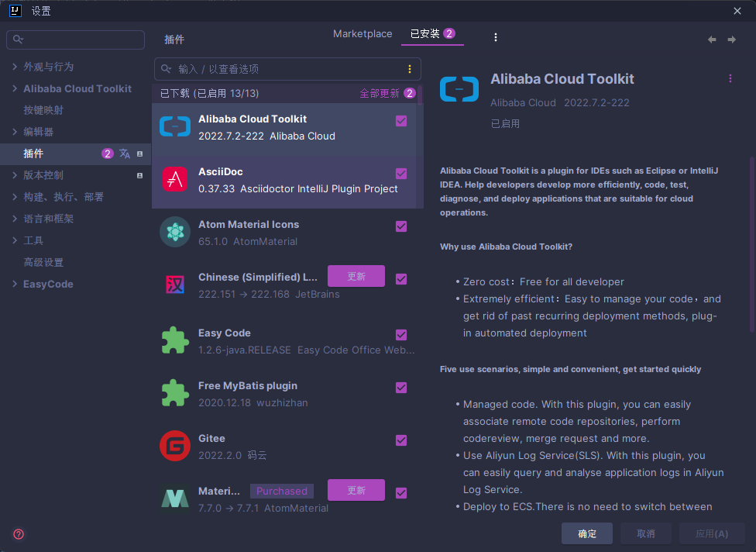
Task: Click the vertical dots next to installed tab
Action: pyautogui.click(x=496, y=37)
